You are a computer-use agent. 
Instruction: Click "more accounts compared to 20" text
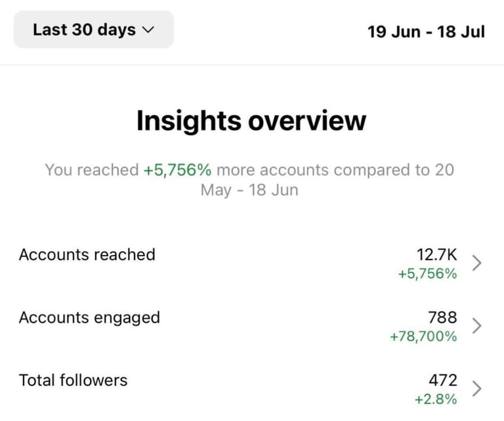click(x=335, y=170)
